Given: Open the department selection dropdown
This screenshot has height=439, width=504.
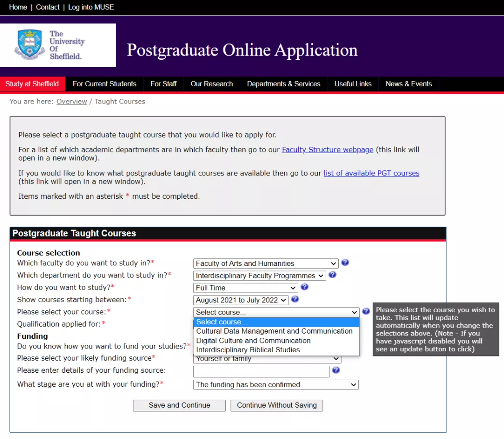Looking at the screenshot, I should (x=259, y=276).
